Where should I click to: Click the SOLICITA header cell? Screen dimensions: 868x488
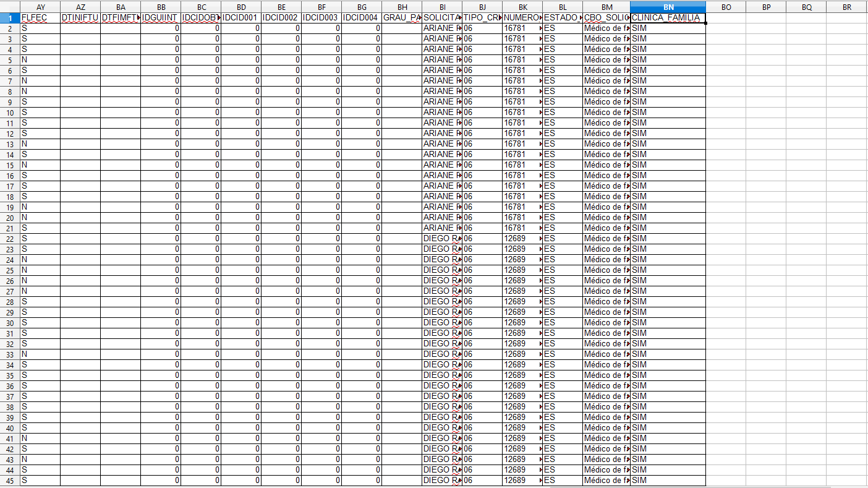click(x=442, y=18)
